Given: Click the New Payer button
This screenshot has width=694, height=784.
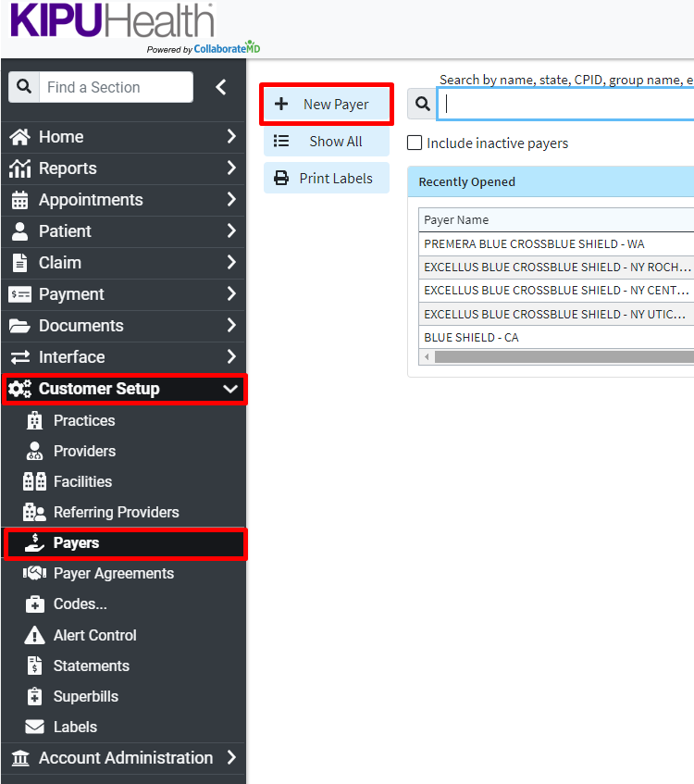Looking at the screenshot, I should pos(326,104).
